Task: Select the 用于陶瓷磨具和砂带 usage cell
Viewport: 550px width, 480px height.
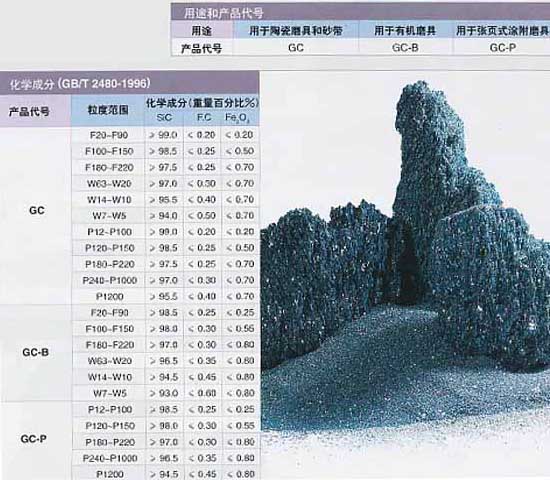Action: pos(296,31)
